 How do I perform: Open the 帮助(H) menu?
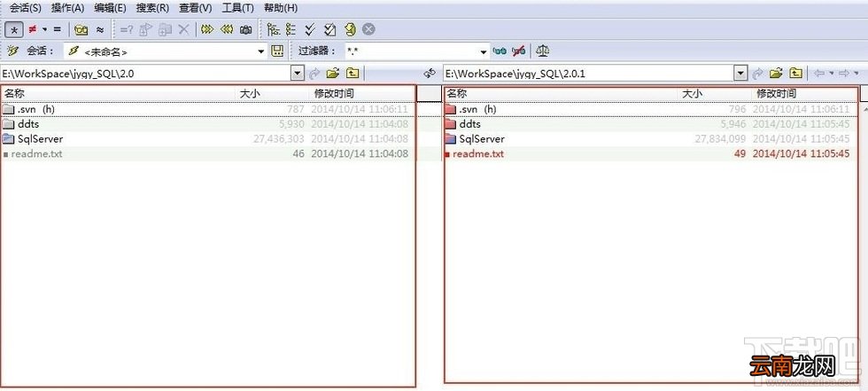[x=280, y=8]
